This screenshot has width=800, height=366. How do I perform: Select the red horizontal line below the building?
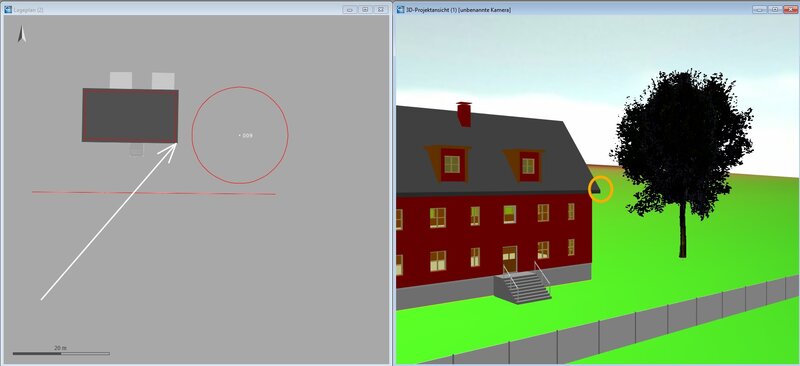tap(154, 193)
